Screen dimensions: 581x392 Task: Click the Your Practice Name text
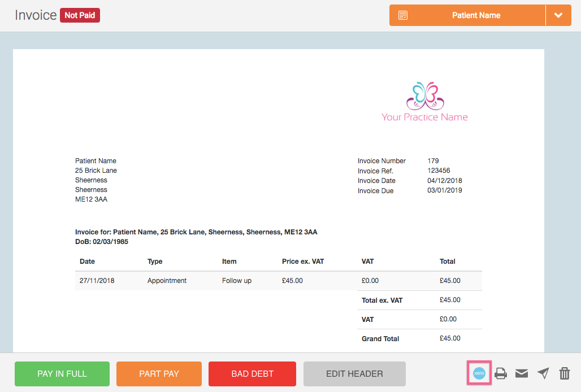(x=424, y=117)
